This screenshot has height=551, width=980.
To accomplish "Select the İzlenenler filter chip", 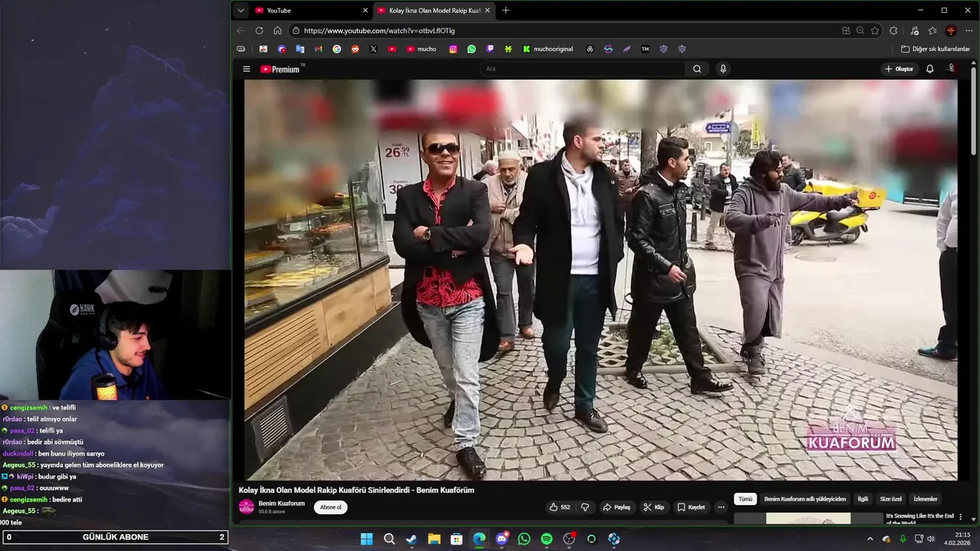I will pyautogui.click(x=926, y=499).
